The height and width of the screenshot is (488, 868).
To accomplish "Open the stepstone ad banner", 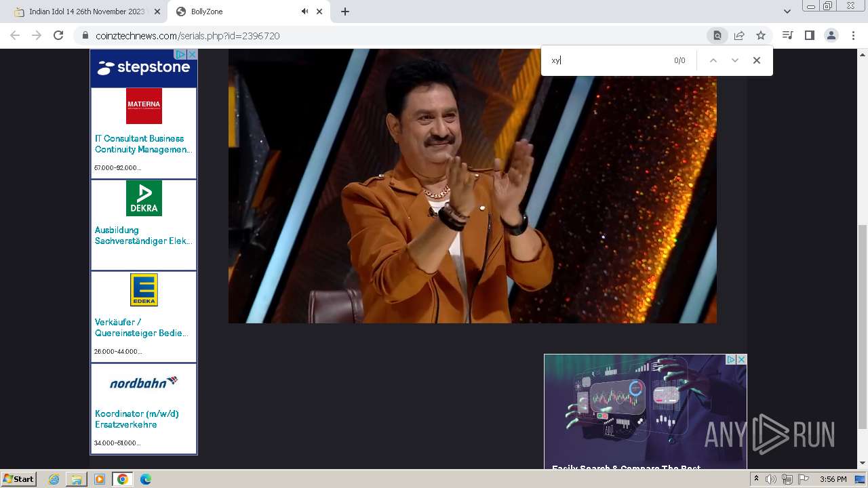I will [x=144, y=68].
